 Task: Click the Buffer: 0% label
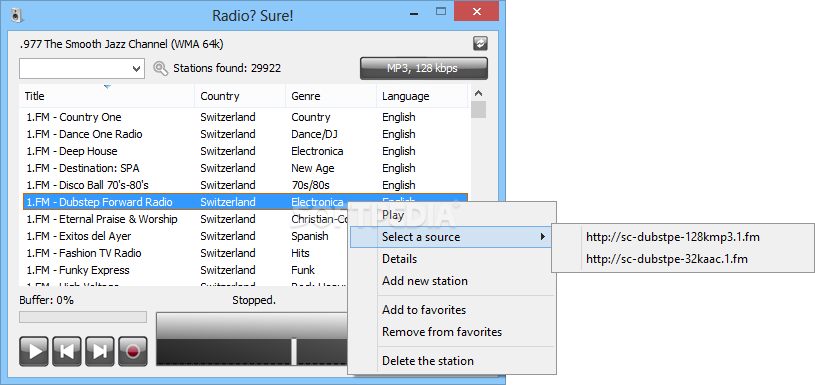[47, 300]
